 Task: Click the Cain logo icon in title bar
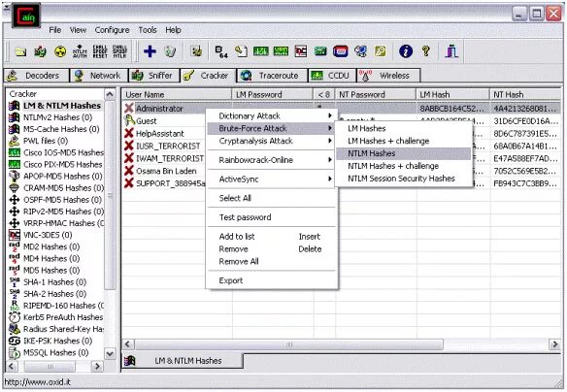26,16
